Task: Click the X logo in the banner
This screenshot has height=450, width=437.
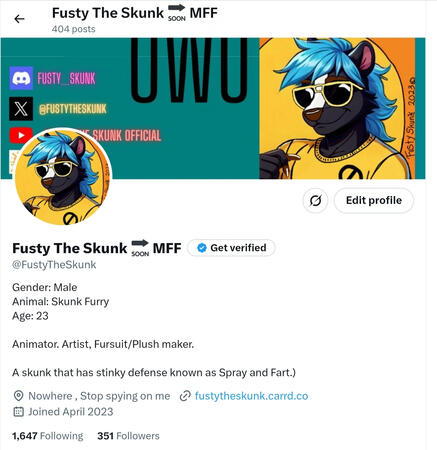Action: (21, 108)
